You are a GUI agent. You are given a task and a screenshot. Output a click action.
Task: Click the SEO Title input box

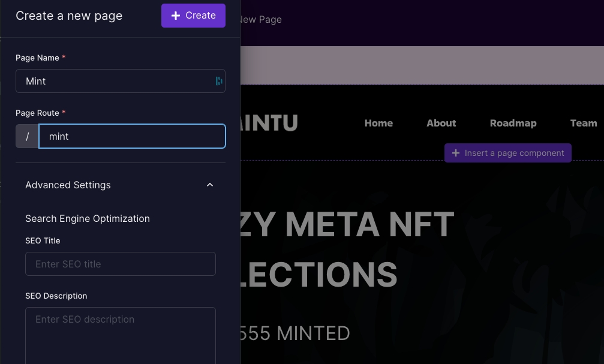click(120, 264)
